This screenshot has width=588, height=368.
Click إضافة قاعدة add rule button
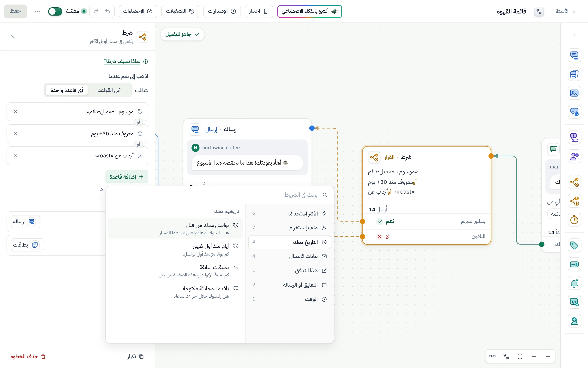coord(127,177)
